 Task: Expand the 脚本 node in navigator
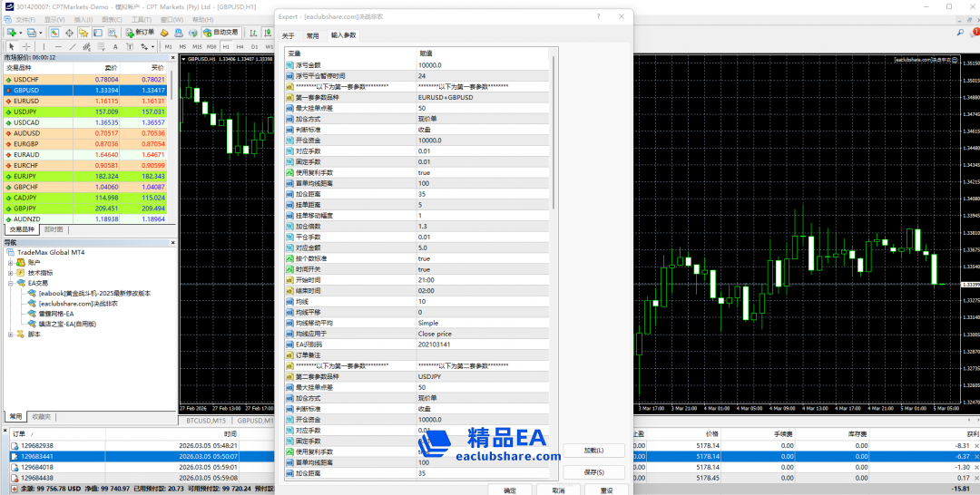[x=12, y=334]
